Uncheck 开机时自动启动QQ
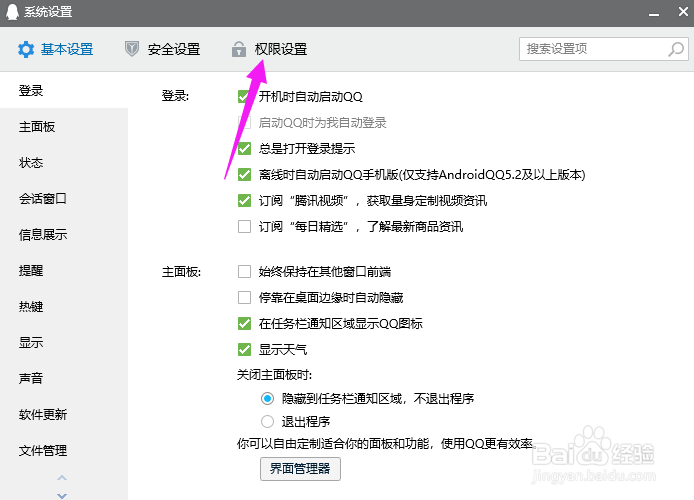Viewport: 694px width, 500px height. 244,96
